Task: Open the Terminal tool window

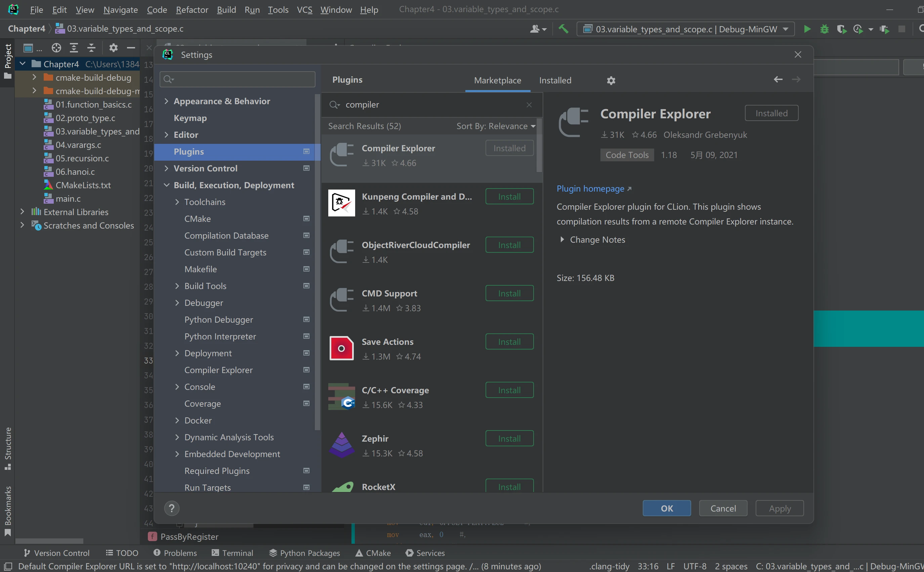Action: tap(232, 553)
